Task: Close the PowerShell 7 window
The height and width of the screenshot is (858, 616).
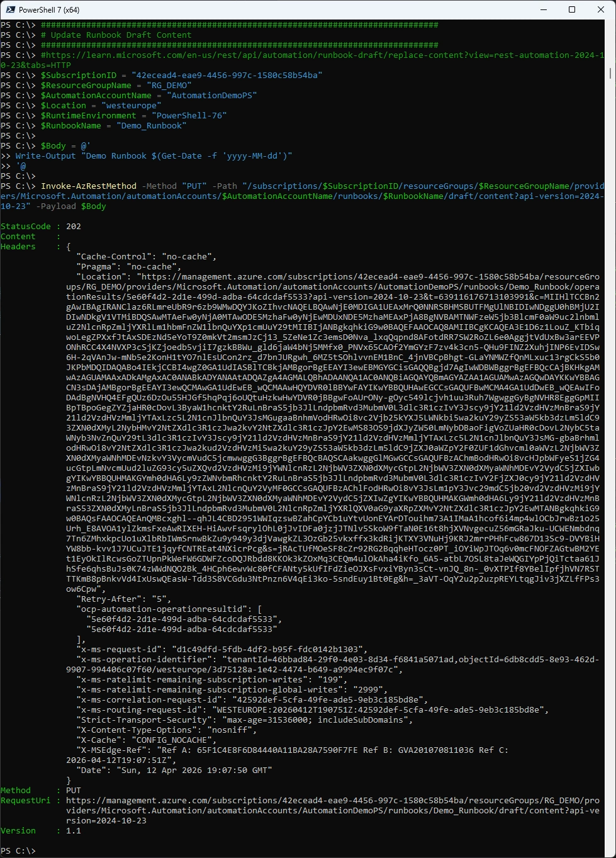Action: pos(600,9)
